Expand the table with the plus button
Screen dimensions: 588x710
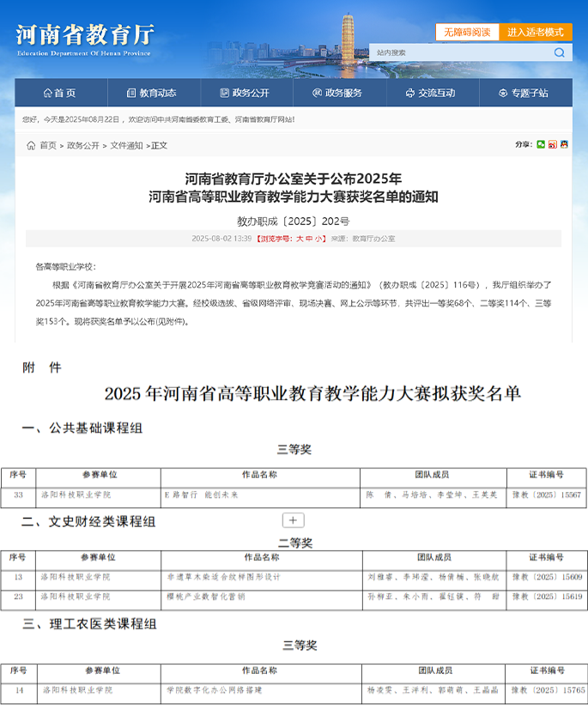(293, 520)
